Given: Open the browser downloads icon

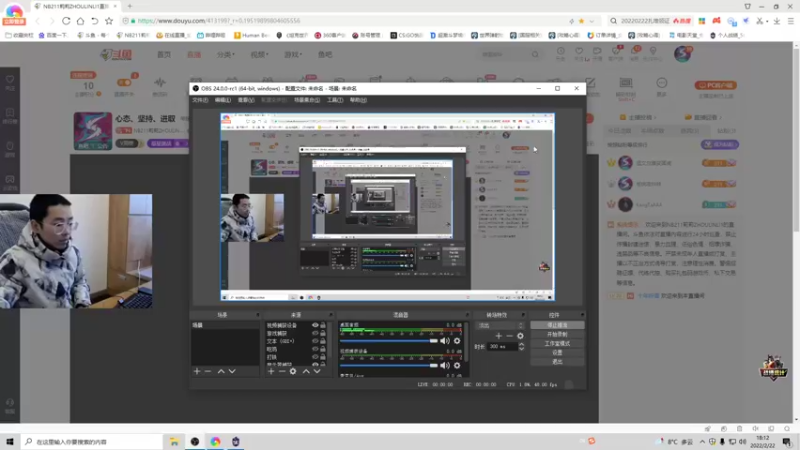Looking at the screenshot, I should point(777,21).
